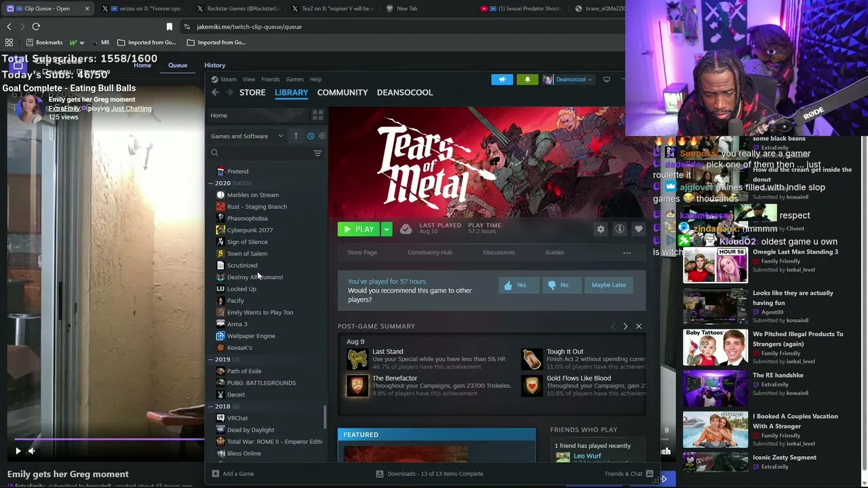Open the Store Page tab for the game
The width and height of the screenshot is (868, 488).
coord(362,253)
